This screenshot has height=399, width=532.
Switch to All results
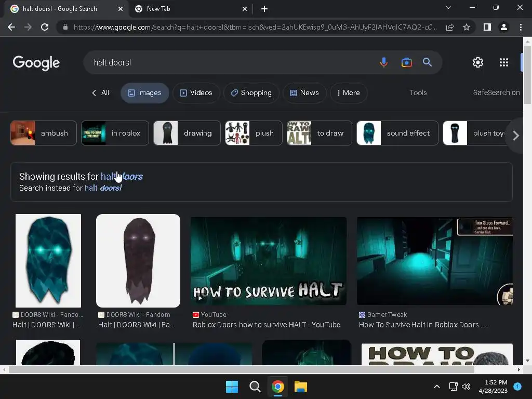pos(101,92)
